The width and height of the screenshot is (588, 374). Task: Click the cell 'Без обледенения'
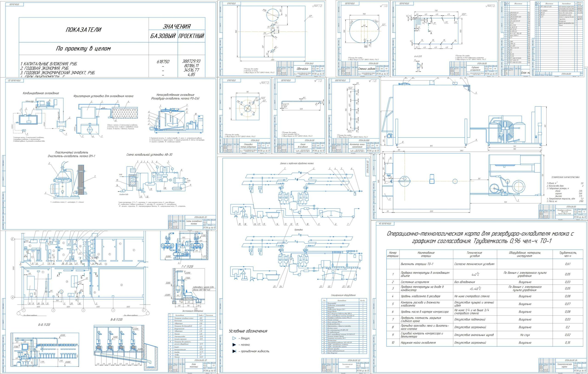click(x=465, y=282)
